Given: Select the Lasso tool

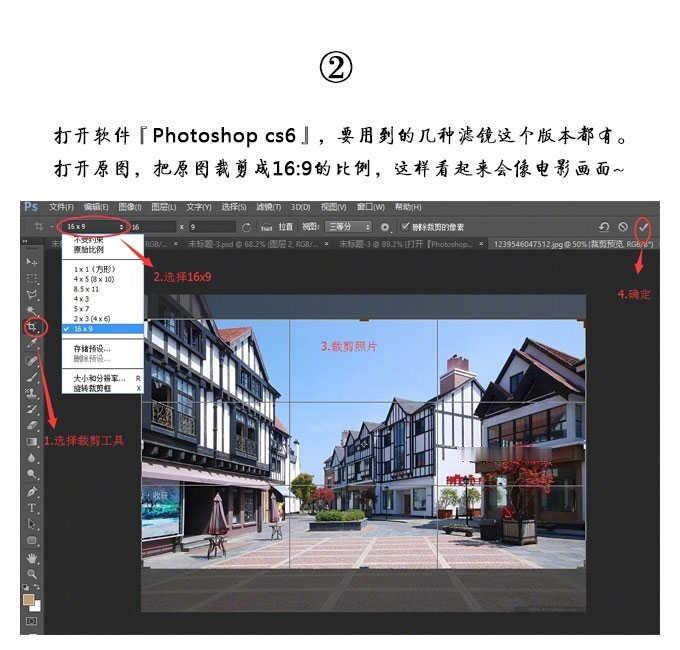Looking at the screenshot, I should click(31, 295).
